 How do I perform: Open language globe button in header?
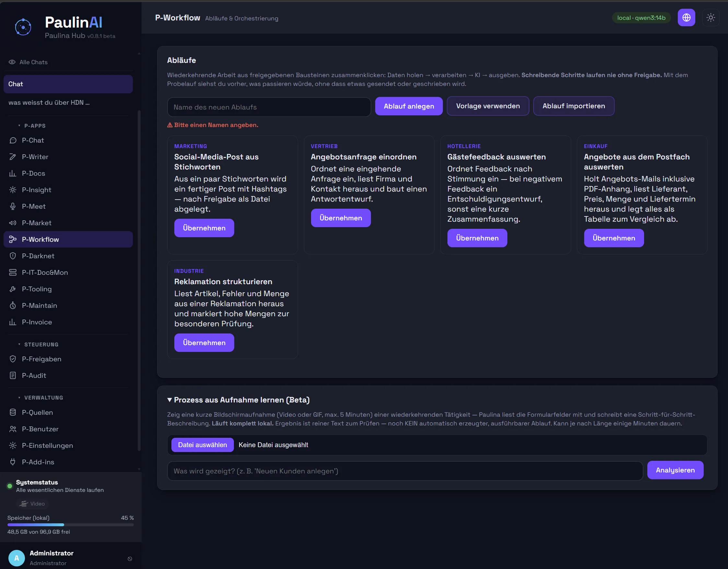(686, 18)
